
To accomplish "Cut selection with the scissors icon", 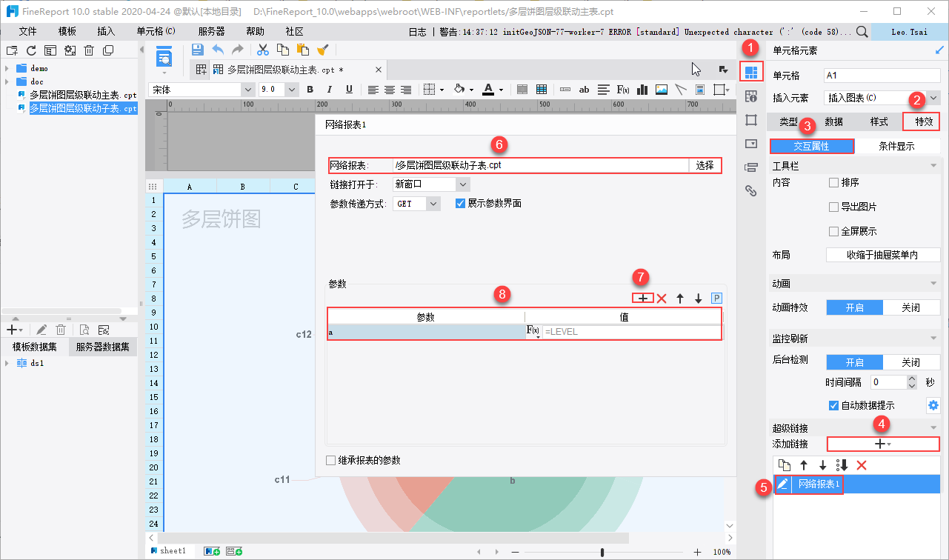I will 262,50.
